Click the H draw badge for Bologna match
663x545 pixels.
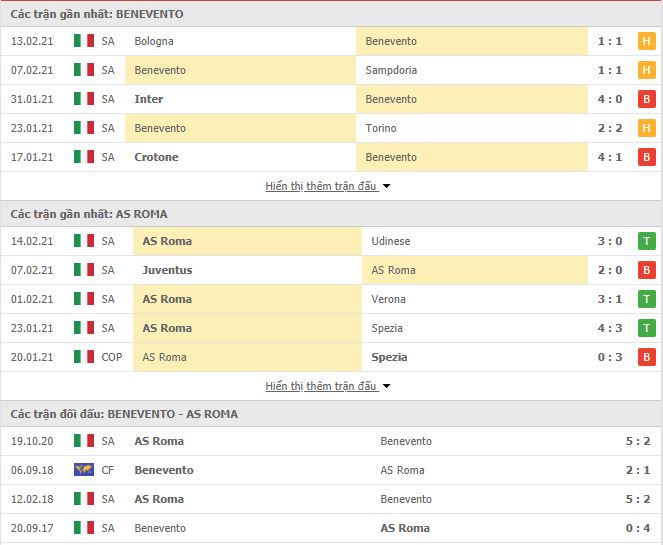[646, 41]
